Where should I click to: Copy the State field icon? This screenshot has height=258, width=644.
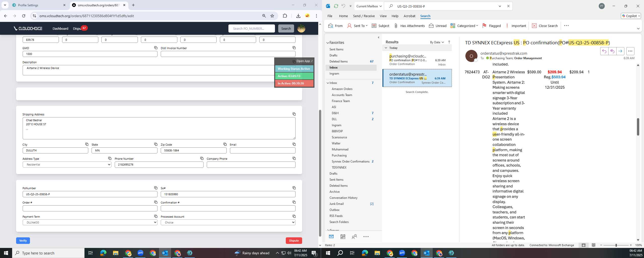(x=156, y=144)
